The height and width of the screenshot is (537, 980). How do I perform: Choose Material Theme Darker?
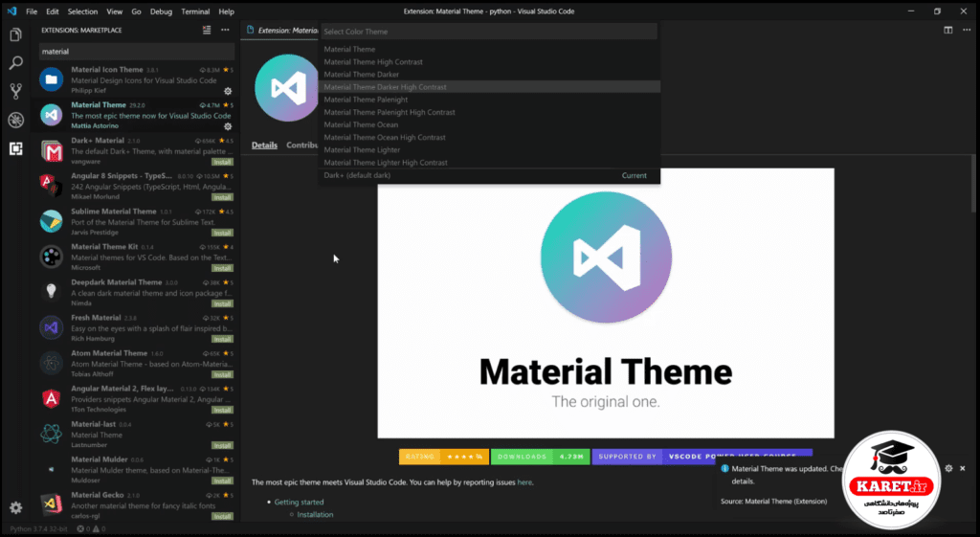[489, 75]
